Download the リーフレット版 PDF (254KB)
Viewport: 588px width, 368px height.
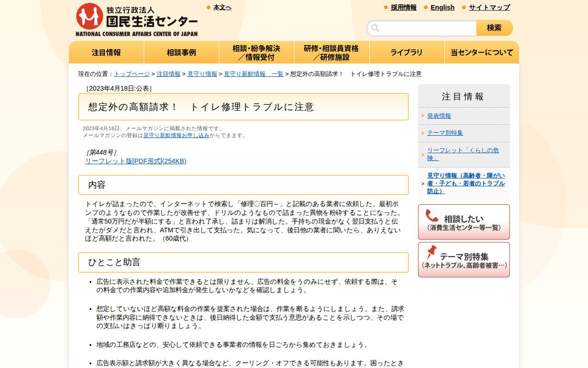click(x=136, y=161)
